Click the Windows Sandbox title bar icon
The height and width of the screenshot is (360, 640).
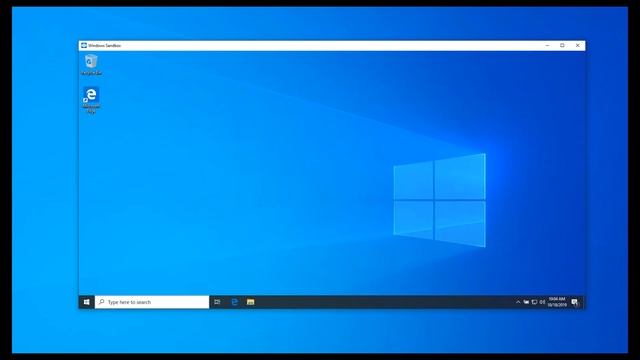click(84, 45)
